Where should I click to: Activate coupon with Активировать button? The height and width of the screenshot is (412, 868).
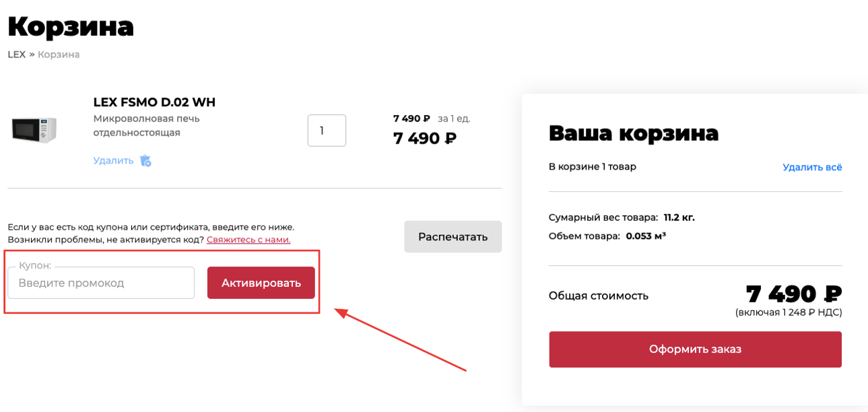tap(261, 283)
